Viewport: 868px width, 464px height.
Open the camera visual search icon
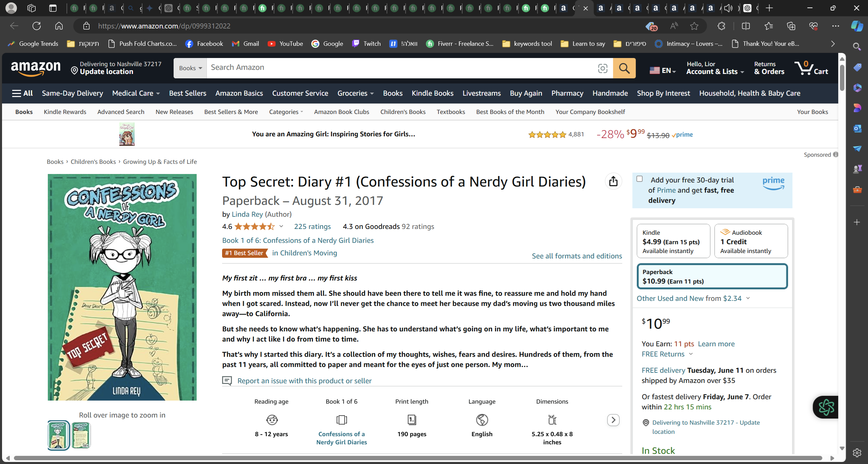pyautogui.click(x=603, y=68)
